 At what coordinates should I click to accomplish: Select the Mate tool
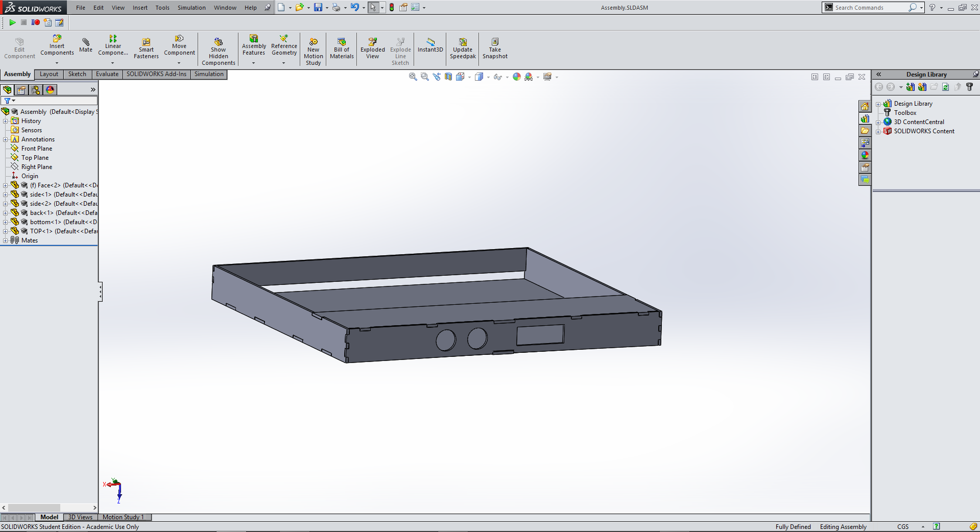[x=86, y=45]
